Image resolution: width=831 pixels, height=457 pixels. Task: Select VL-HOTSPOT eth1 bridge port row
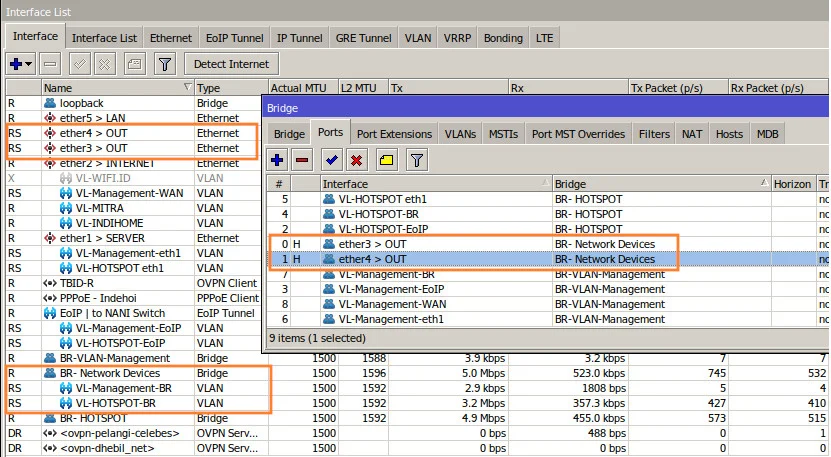tap(547, 199)
